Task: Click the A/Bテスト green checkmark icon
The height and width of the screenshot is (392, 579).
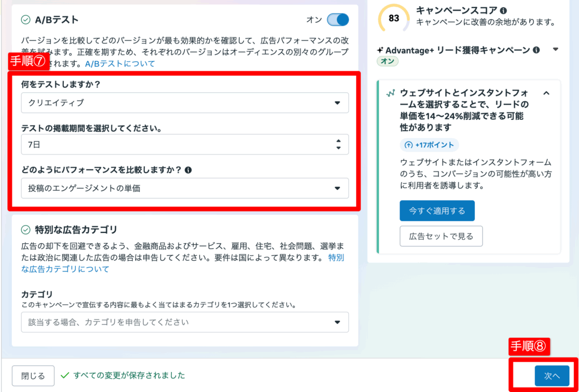Action: pyautogui.click(x=25, y=20)
